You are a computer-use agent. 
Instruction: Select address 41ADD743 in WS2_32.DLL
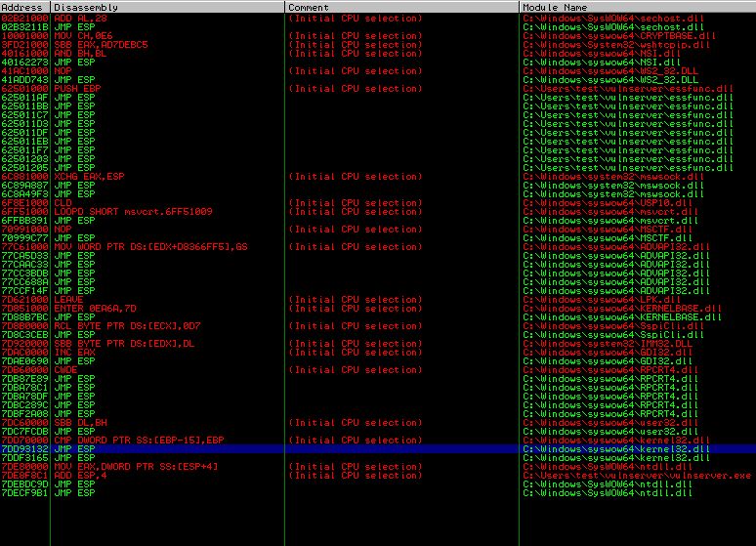click(x=24, y=79)
